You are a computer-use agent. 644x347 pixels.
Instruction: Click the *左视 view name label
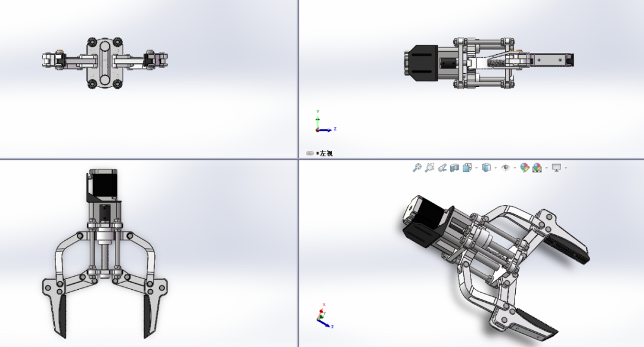click(324, 153)
